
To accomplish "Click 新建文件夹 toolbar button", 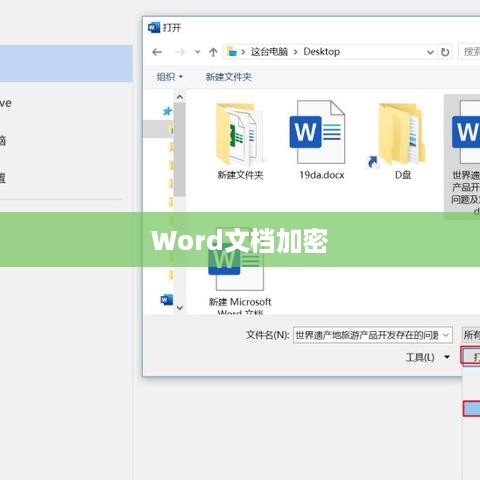I will (229, 77).
